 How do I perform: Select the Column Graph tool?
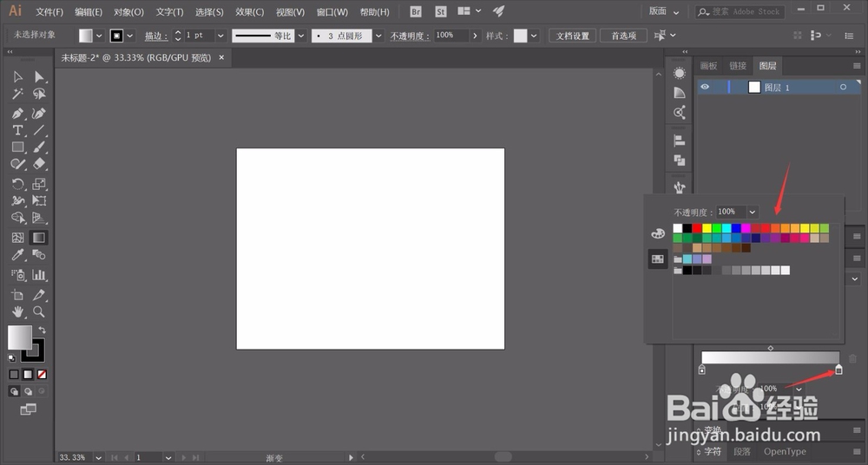click(39, 274)
